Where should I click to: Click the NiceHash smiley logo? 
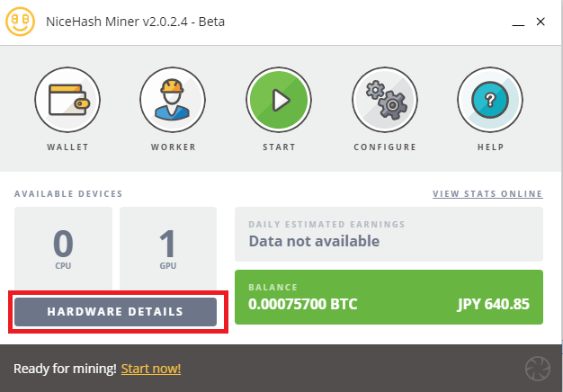pos(20,22)
